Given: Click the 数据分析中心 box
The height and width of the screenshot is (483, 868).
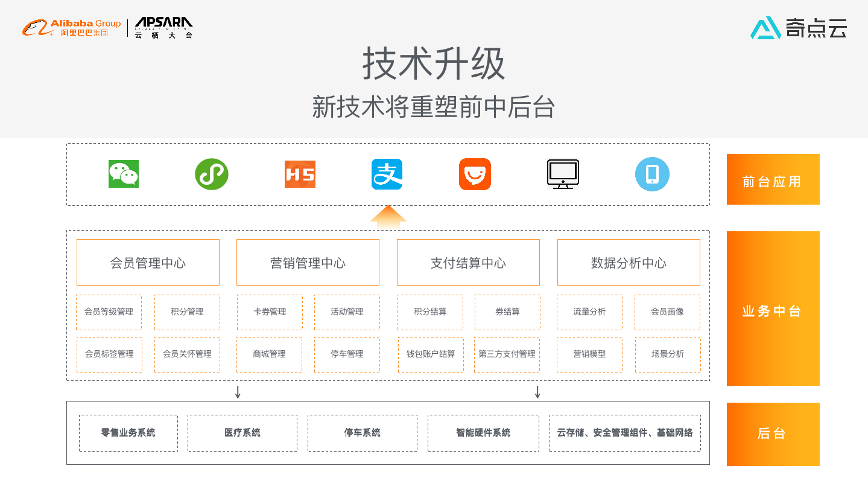Looking at the screenshot, I should click(629, 262).
